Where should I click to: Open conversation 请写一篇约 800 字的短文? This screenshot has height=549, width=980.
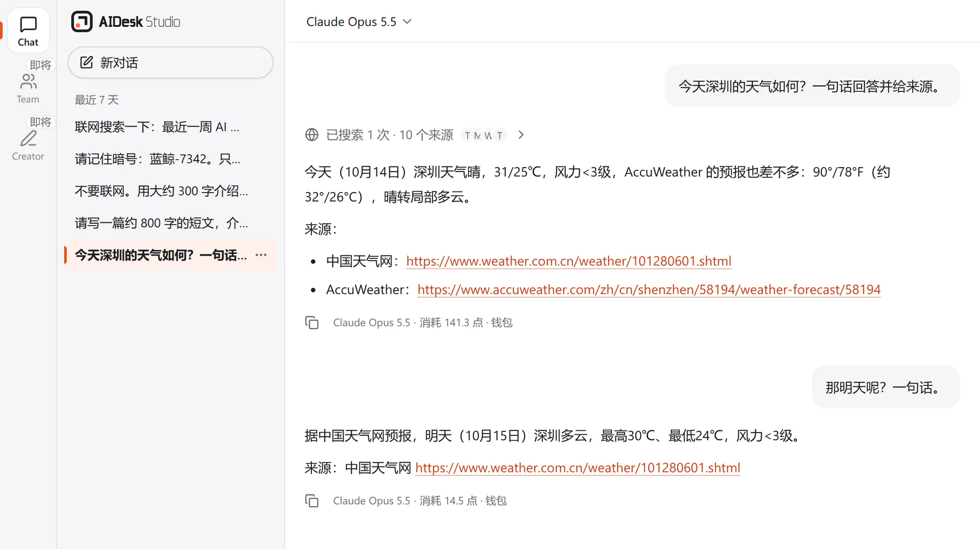pos(170,223)
